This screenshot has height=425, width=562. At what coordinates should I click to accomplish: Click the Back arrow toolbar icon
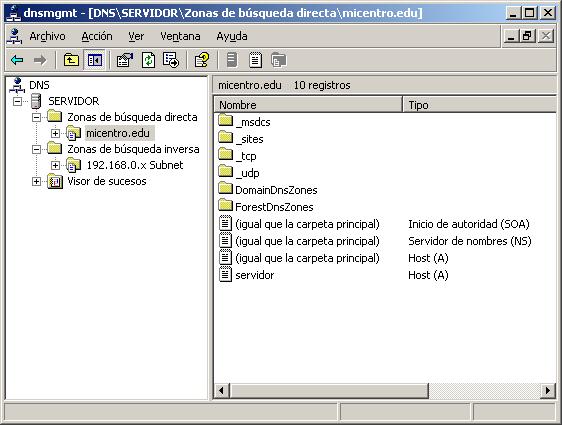click(x=17, y=60)
